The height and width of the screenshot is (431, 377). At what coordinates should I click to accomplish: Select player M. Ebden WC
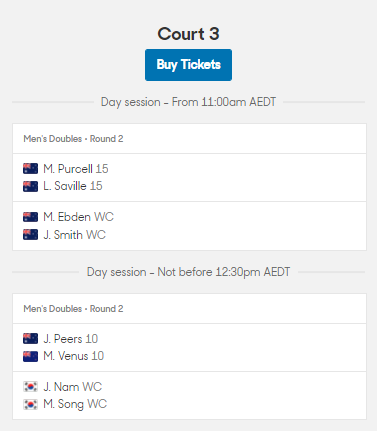[78, 217]
